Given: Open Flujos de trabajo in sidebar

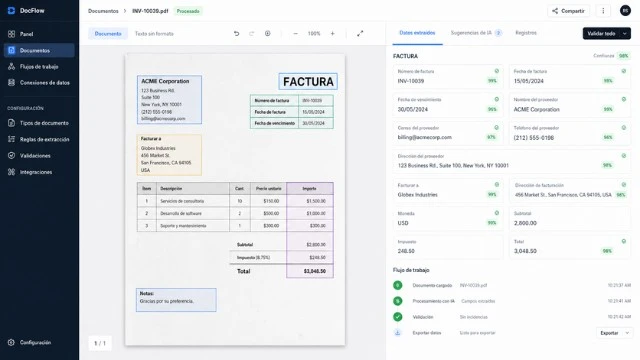Looking at the screenshot, I should pos(39,67).
